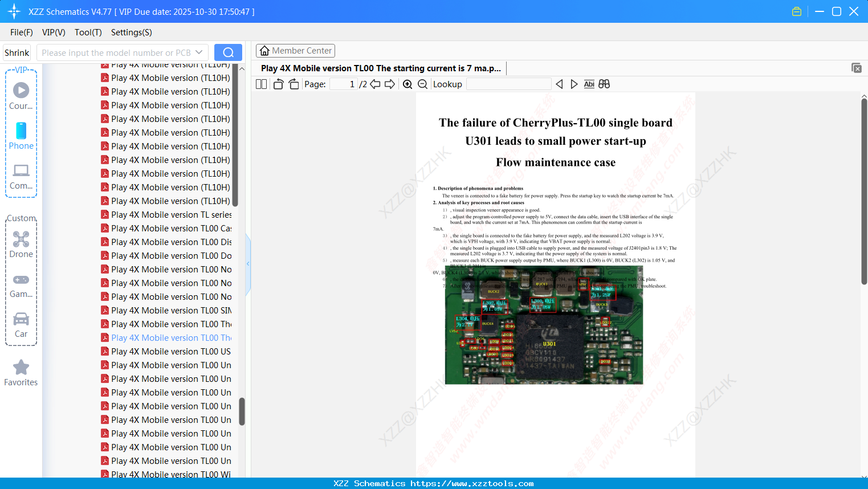868x489 pixels.
Task: Open 'Play 4X Mobile version TL00 SIM' file
Action: pyautogui.click(x=166, y=311)
